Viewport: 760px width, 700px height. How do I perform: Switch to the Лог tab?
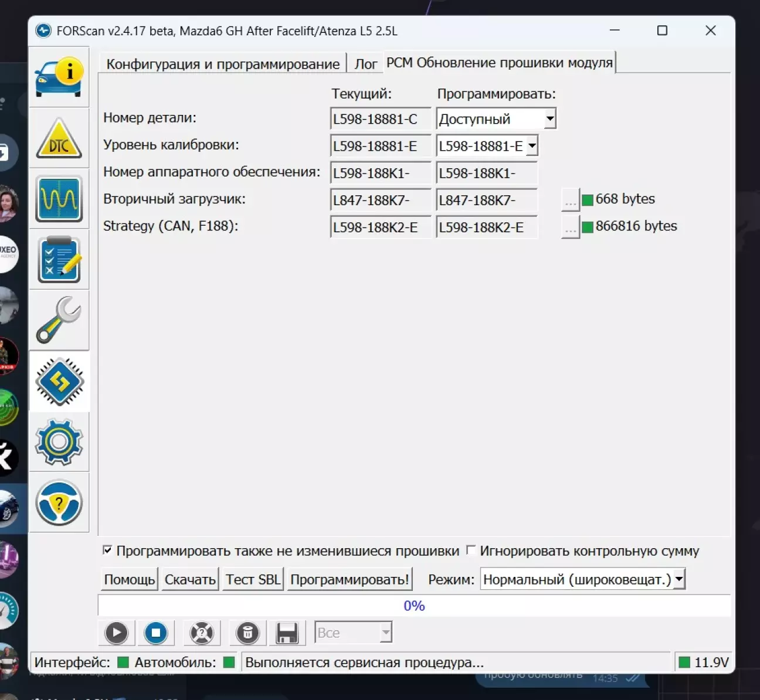366,64
